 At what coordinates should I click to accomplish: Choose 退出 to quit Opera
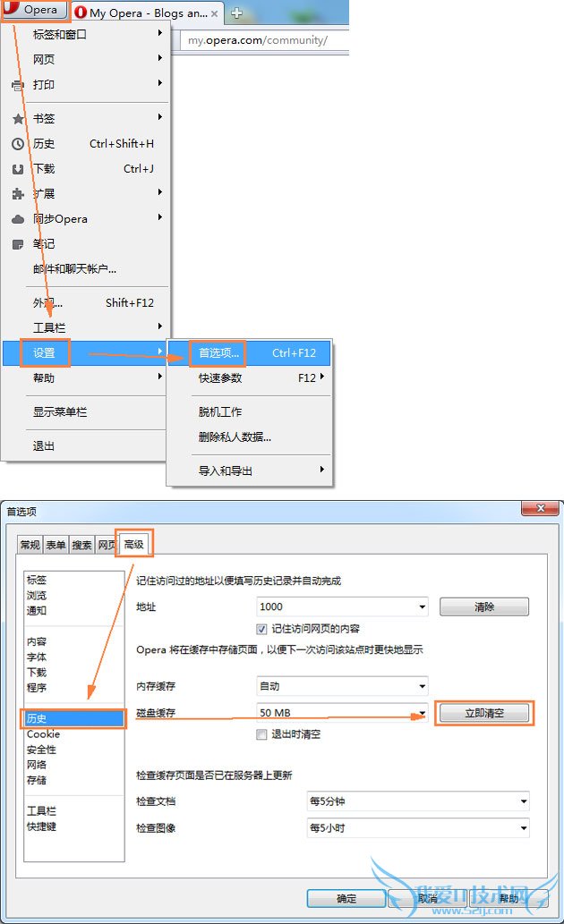[x=86, y=446]
